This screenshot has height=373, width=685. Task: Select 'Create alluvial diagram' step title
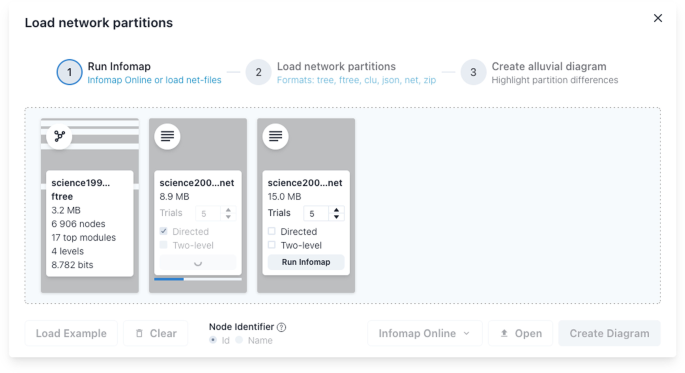pyautogui.click(x=549, y=66)
